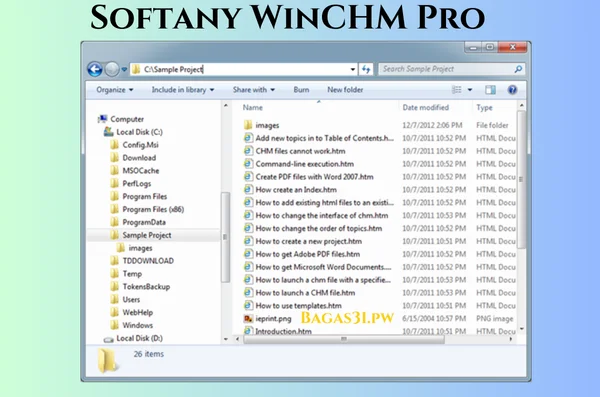Select Program Files (x86) folder

147,209
